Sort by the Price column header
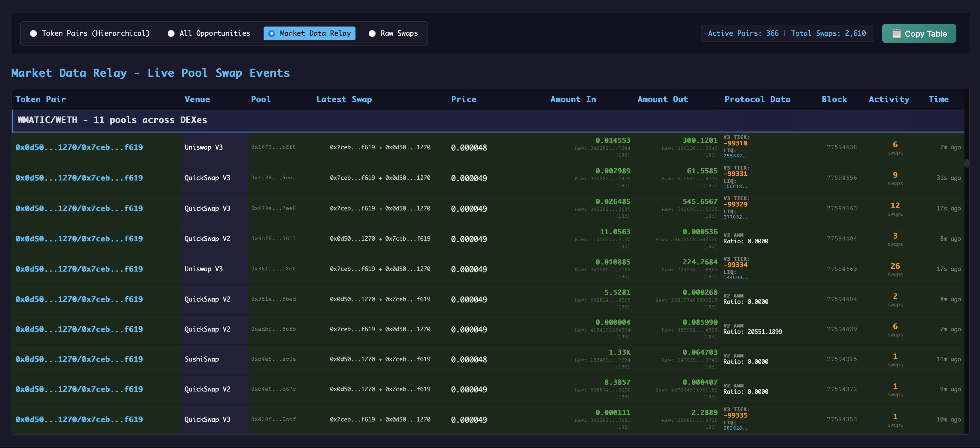The width and height of the screenshot is (980, 448). [463, 99]
